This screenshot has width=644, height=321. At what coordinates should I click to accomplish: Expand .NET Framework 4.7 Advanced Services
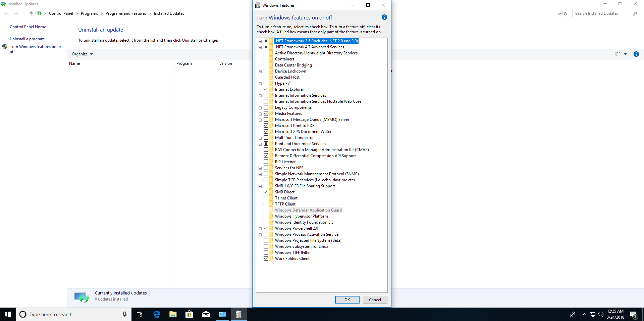tap(260, 47)
